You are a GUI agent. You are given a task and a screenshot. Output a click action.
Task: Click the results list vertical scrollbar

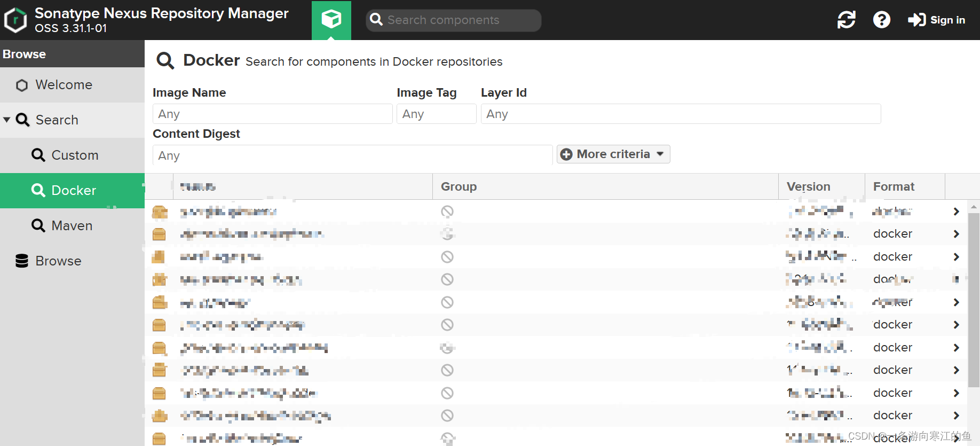pos(974,300)
